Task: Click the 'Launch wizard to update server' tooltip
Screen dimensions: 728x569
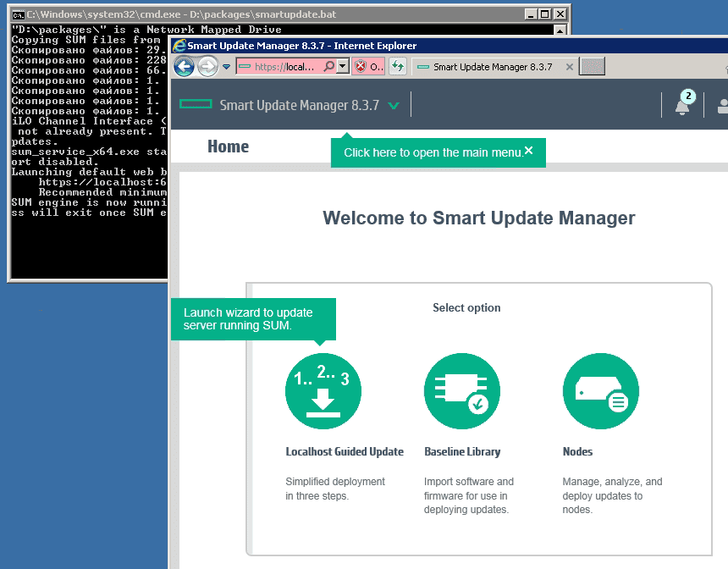Action: pyautogui.click(x=253, y=319)
